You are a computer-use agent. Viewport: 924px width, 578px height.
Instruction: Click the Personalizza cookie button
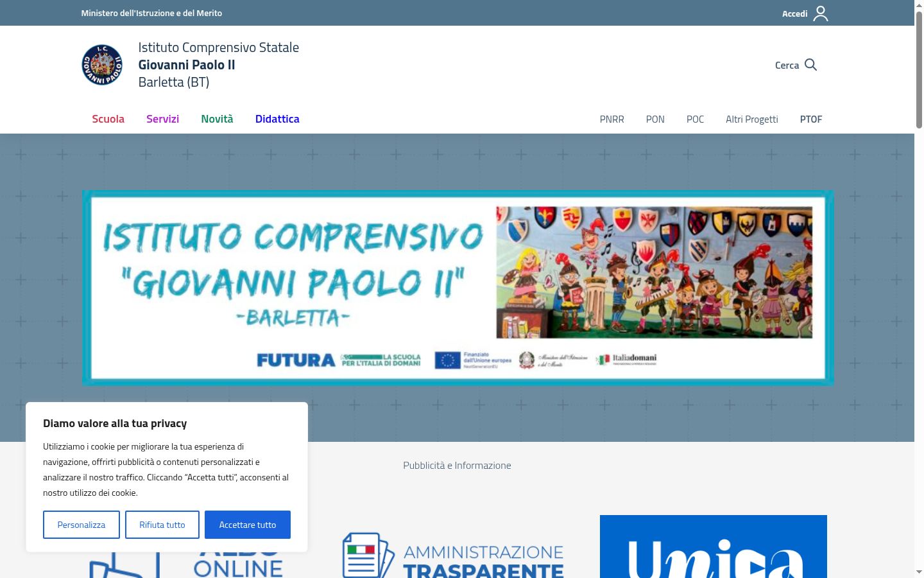(81, 525)
